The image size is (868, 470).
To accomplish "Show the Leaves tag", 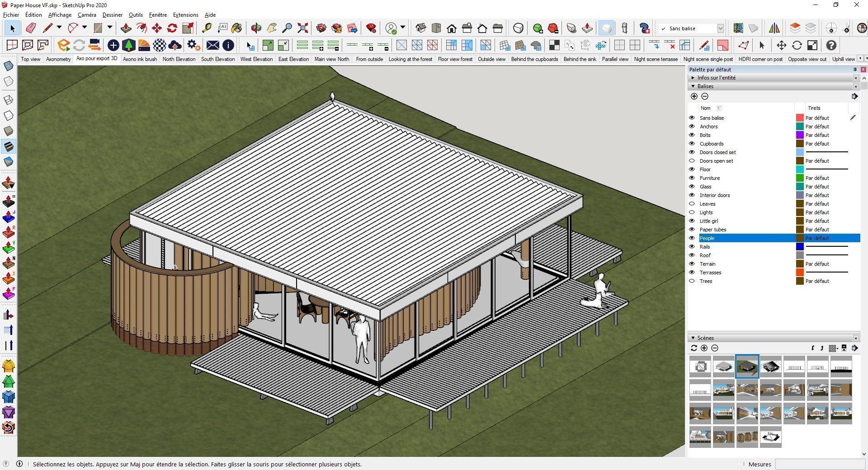I will [692, 204].
